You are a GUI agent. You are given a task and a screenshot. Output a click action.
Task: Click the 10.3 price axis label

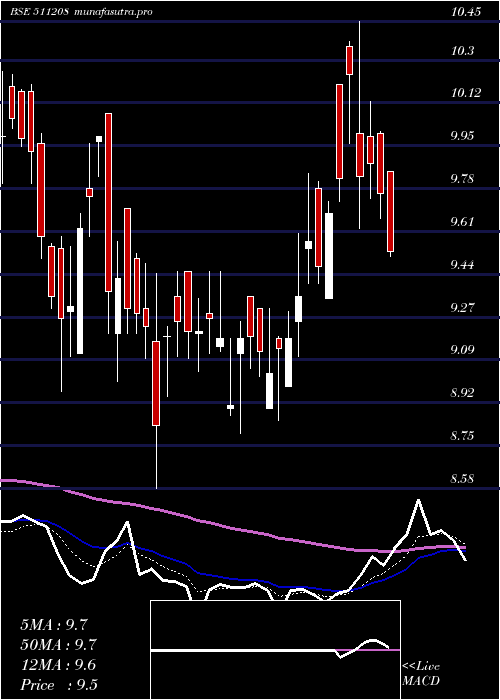(463, 51)
